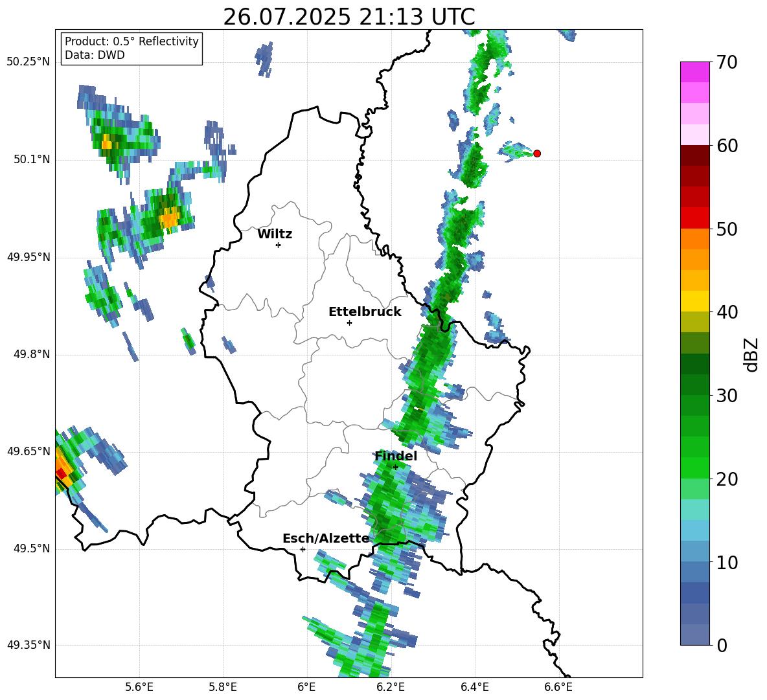The width and height of the screenshot is (767, 700).
Task: Click the dBZ colorbar axis label
Action: [751, 354]
